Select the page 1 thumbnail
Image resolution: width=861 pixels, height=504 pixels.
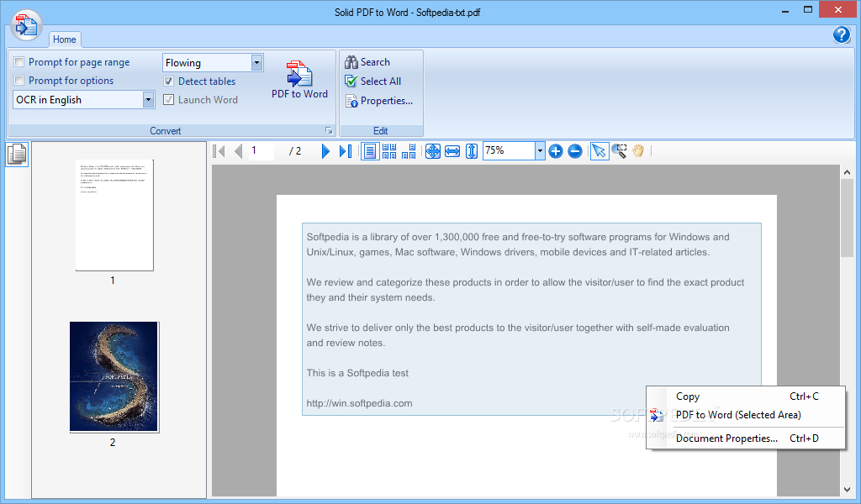pyautogui.click(x=114, y=216)
